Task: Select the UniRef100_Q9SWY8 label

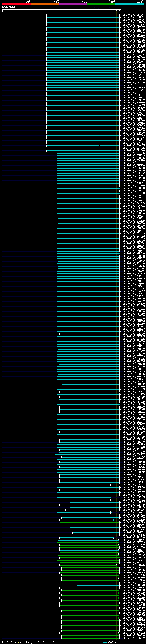Action: click(x=133, y=366)
